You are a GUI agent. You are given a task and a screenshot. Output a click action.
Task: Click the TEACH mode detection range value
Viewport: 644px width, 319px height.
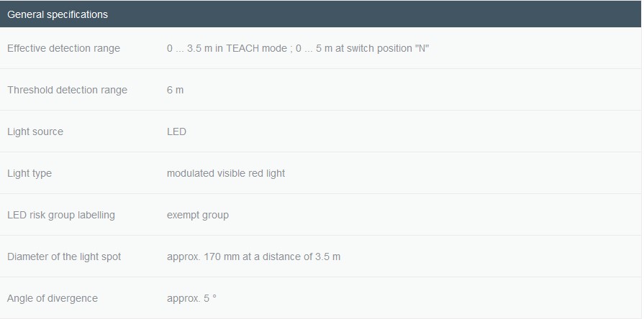227,48
